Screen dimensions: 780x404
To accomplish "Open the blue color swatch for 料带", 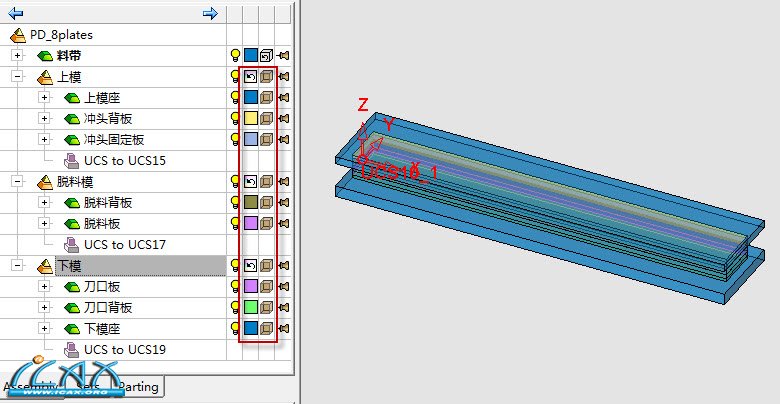I will pyautogui.click(x=251, y=55).
